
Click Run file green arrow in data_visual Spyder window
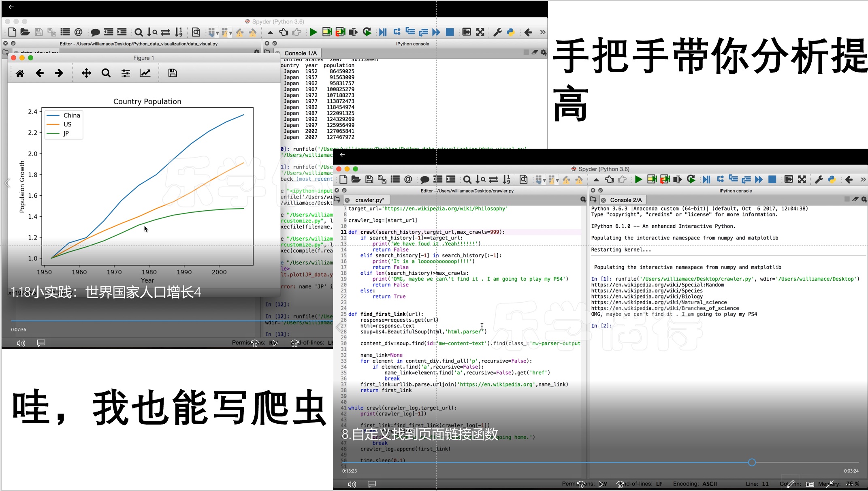point(313,32)
